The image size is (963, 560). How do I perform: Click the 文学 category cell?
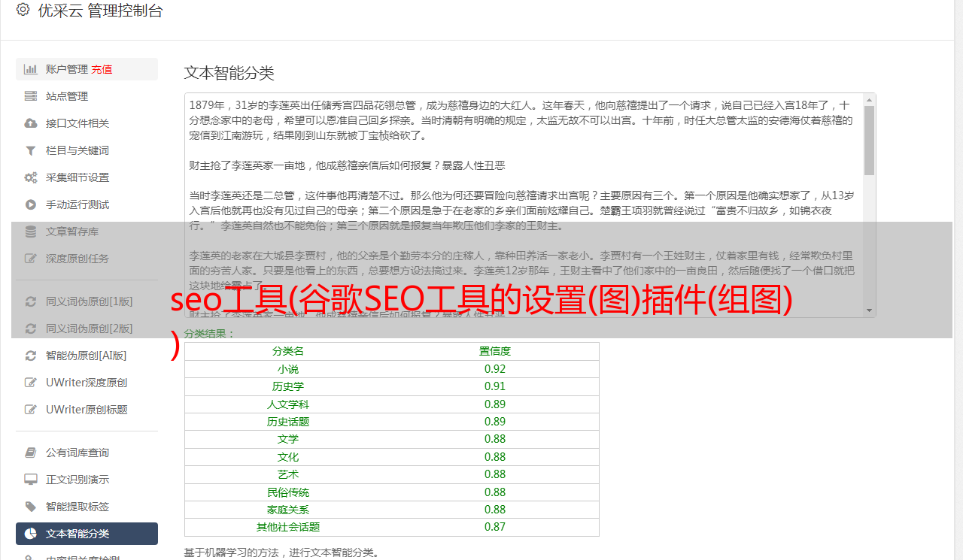(x=288, y=439)
